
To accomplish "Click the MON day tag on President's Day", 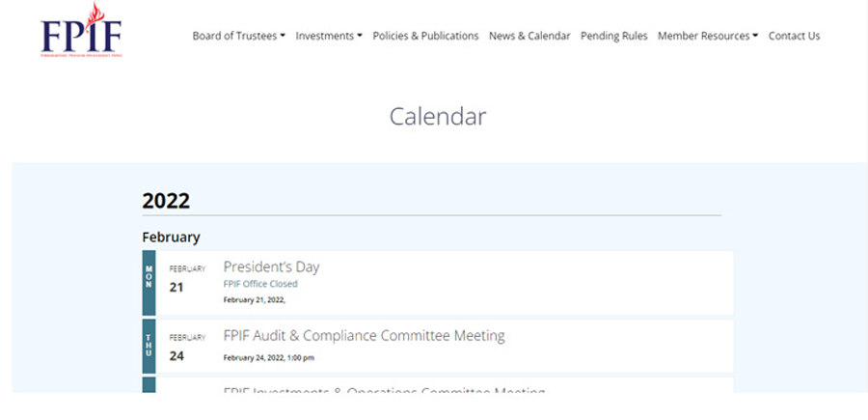I will coord(149,283).
